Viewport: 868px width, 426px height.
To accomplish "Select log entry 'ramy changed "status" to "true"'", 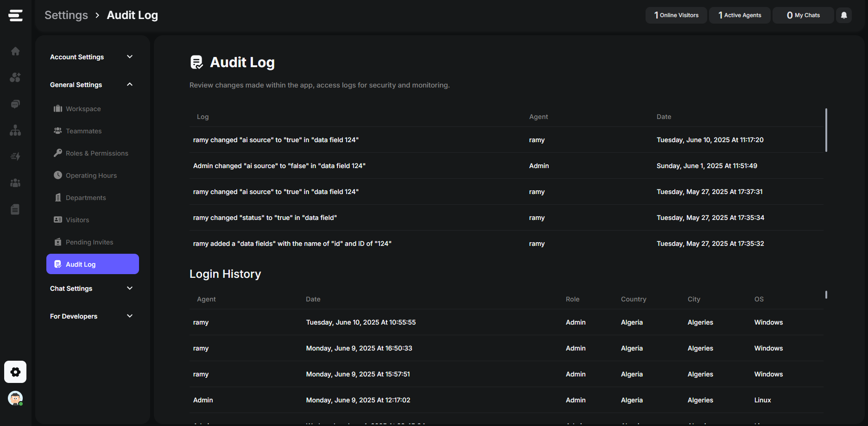I will point(507,218).
